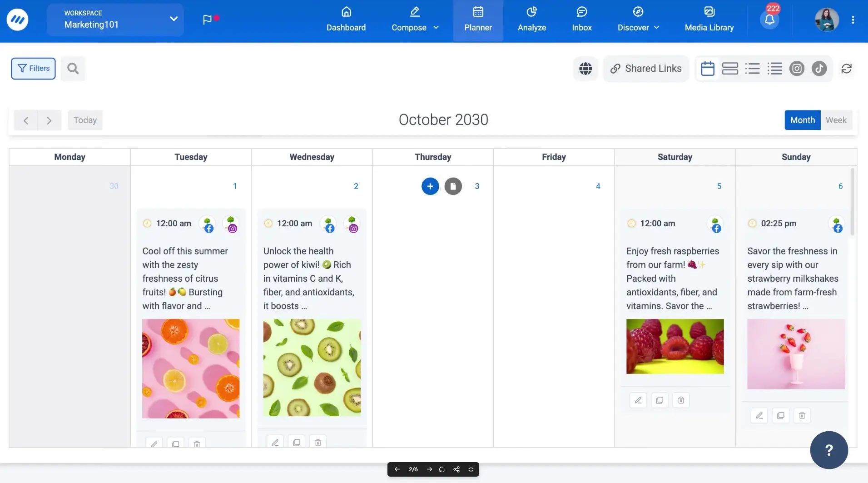Click blue plus button on Thursday 3

click(x=430, y=186)
